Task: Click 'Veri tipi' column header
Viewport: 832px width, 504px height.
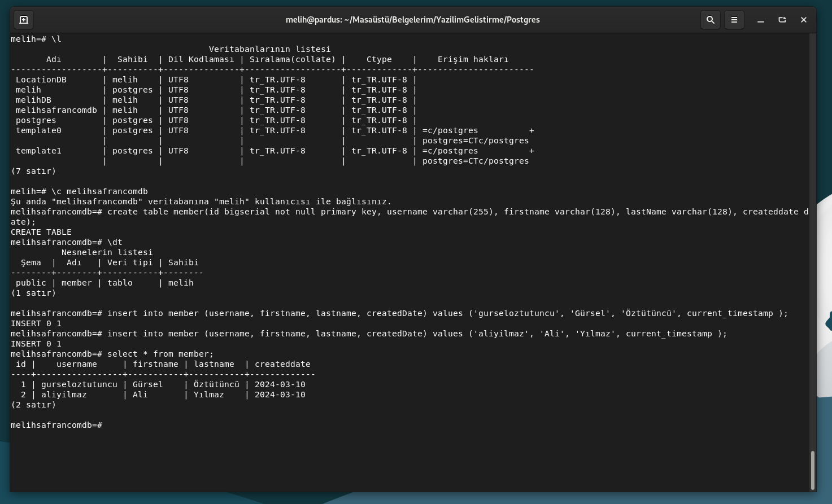Action: (x=130, y=262)
